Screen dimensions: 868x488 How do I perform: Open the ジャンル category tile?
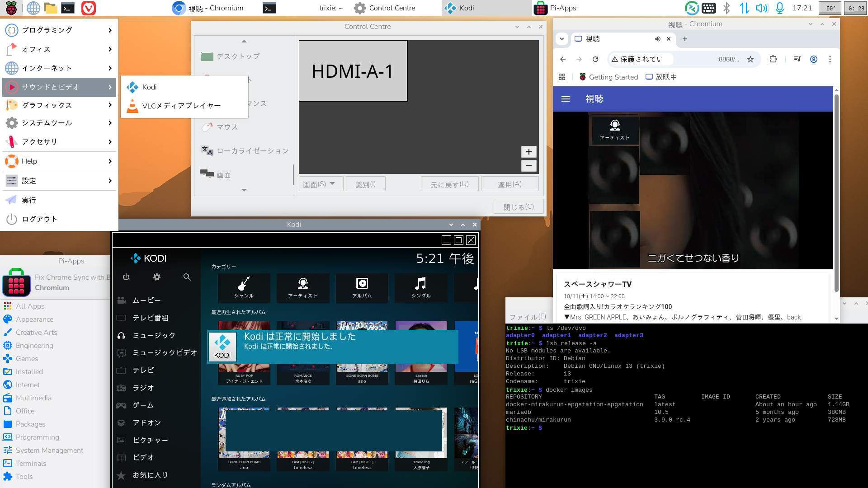[244, 287]
